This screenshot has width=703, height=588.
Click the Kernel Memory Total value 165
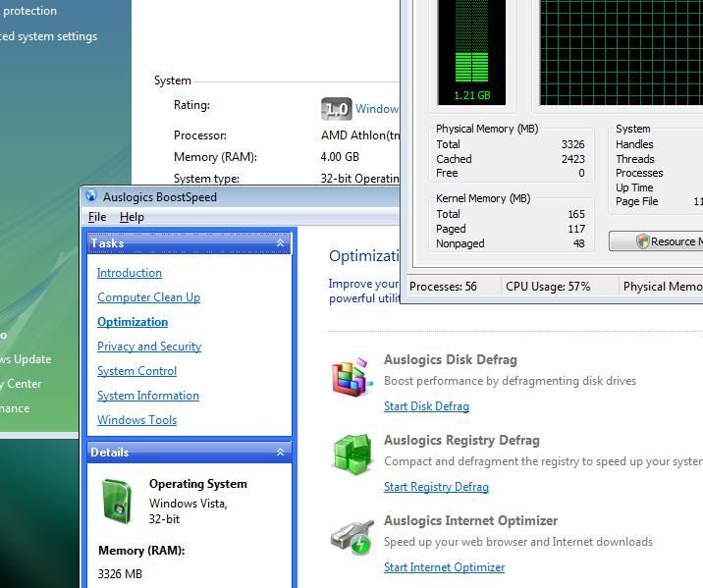(x=576, y=214)
